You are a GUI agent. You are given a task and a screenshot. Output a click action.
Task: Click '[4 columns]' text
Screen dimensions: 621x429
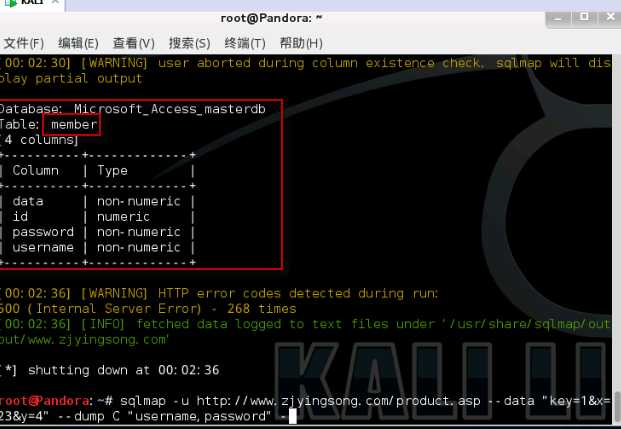coord(39,140)
